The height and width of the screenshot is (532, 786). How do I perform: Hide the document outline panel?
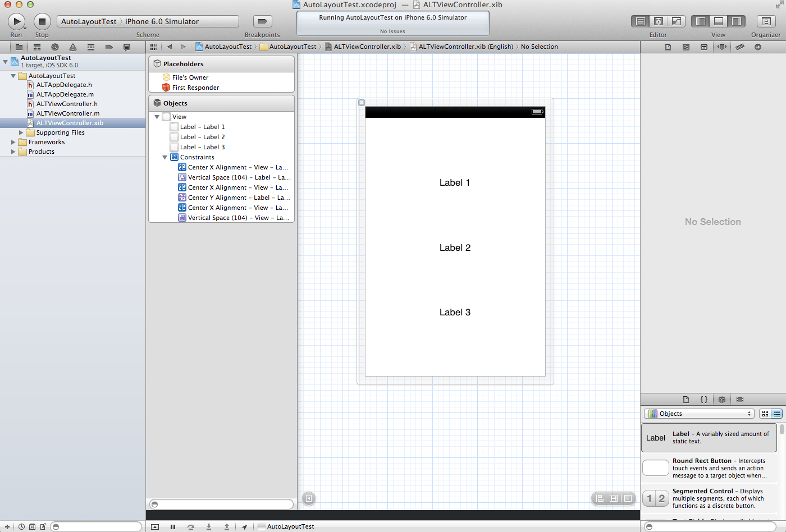pos(309,498)
